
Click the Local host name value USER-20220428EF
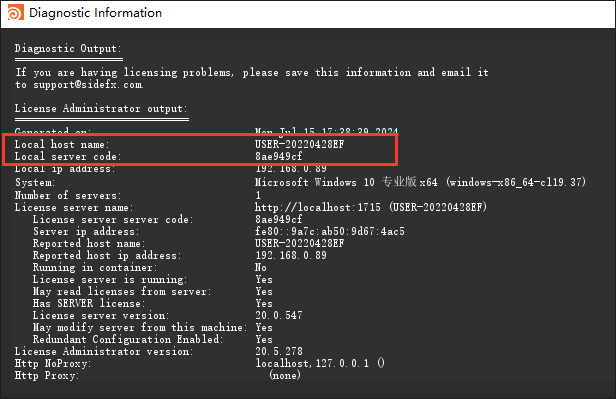pos(299,144)
